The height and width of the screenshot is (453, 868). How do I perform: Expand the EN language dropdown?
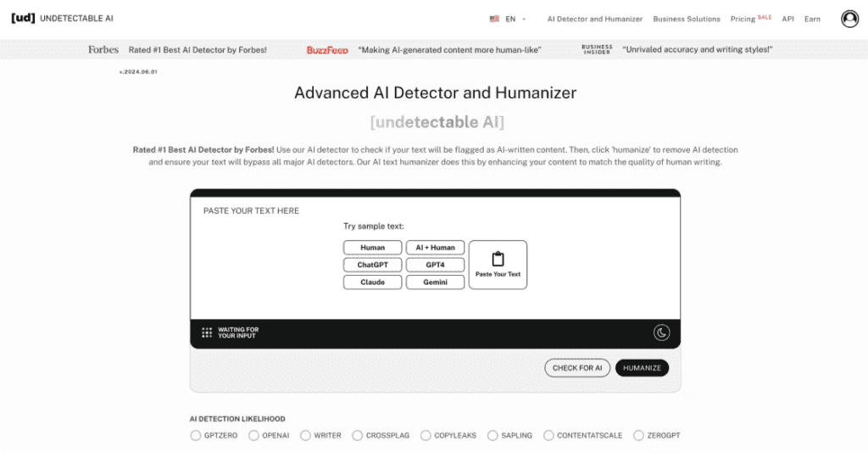click(x=516, y=19)
